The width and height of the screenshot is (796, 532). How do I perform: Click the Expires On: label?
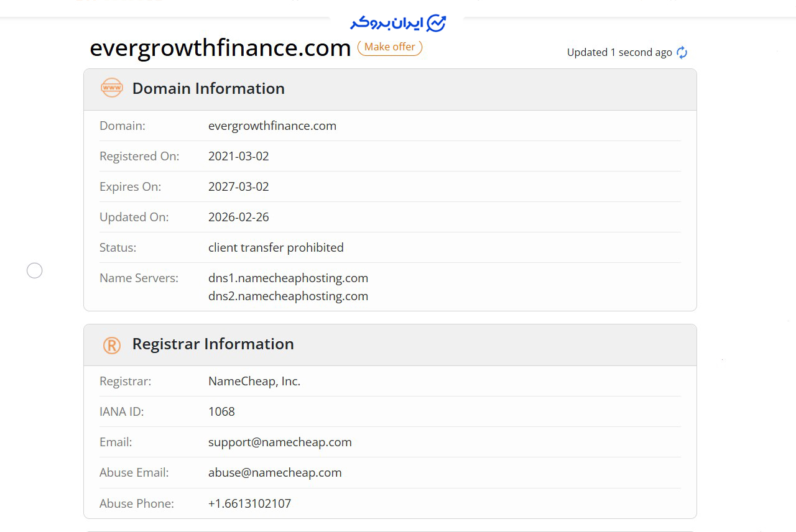(130, 186)
